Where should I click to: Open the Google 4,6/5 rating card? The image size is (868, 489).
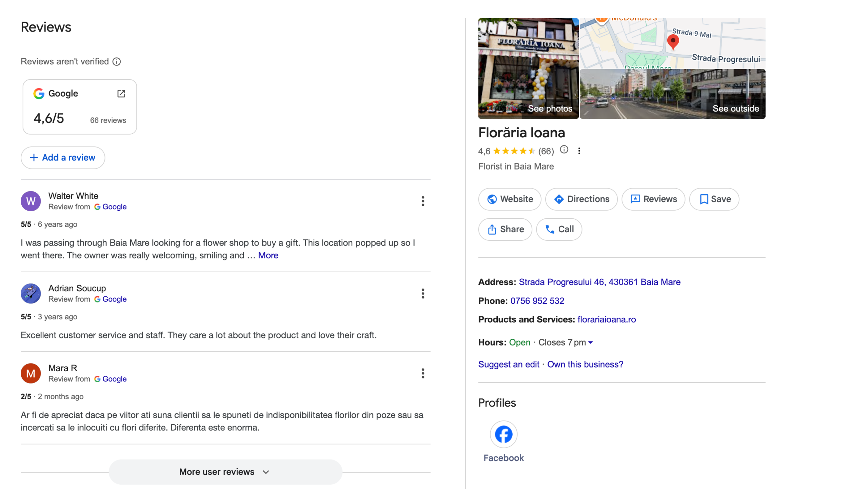[80, 107]
